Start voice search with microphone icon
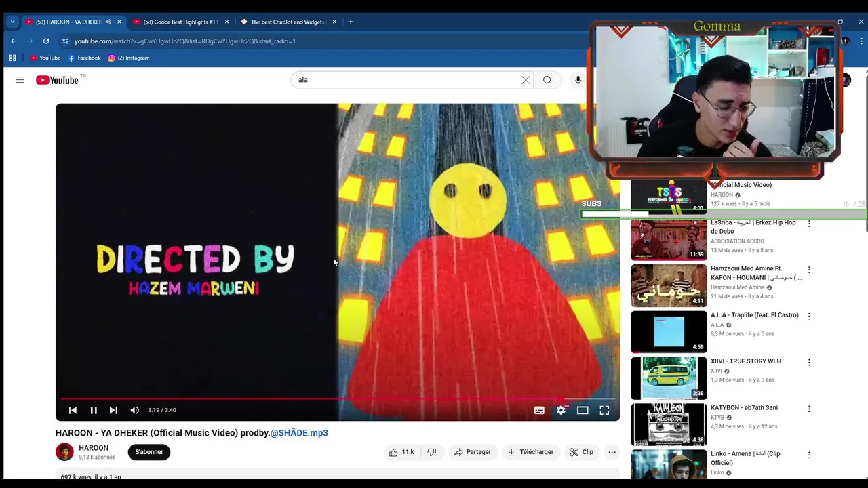Screen dimensions: 868x488 [578, 80]
